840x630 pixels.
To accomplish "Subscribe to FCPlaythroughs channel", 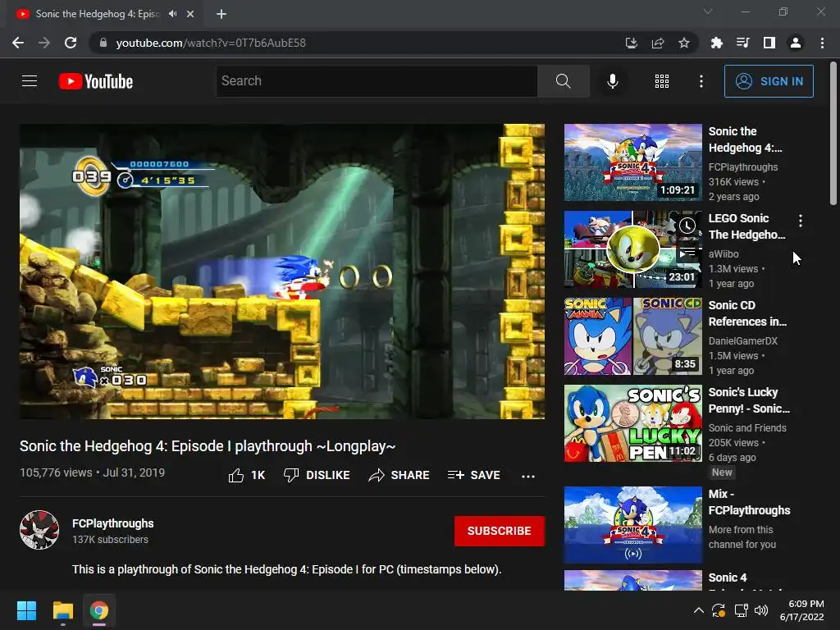I will (500, 531).
